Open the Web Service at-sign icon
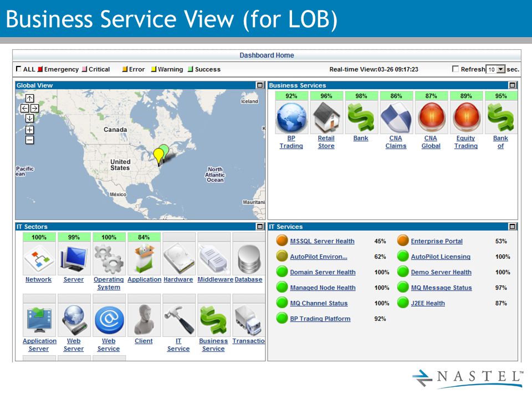 [109, 320]
